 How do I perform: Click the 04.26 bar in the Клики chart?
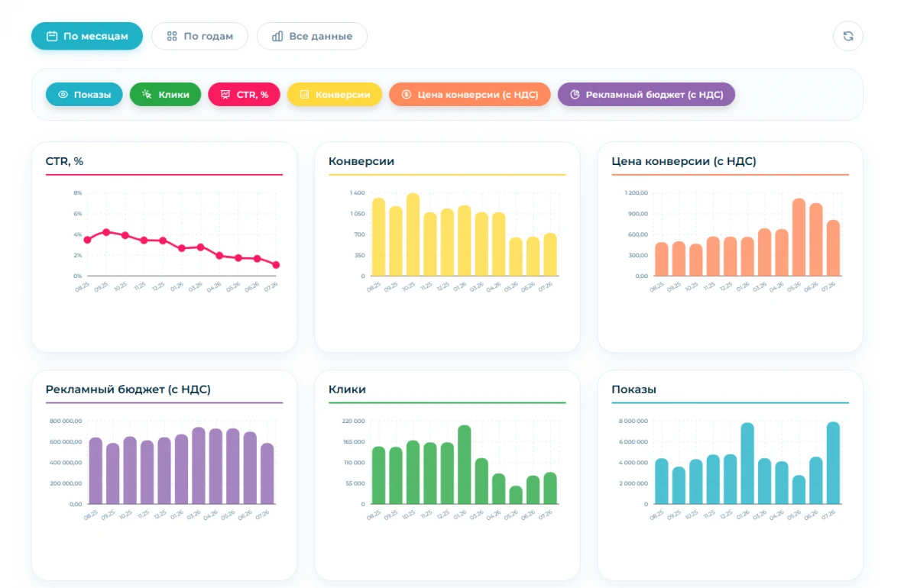[x=498, y=489]
